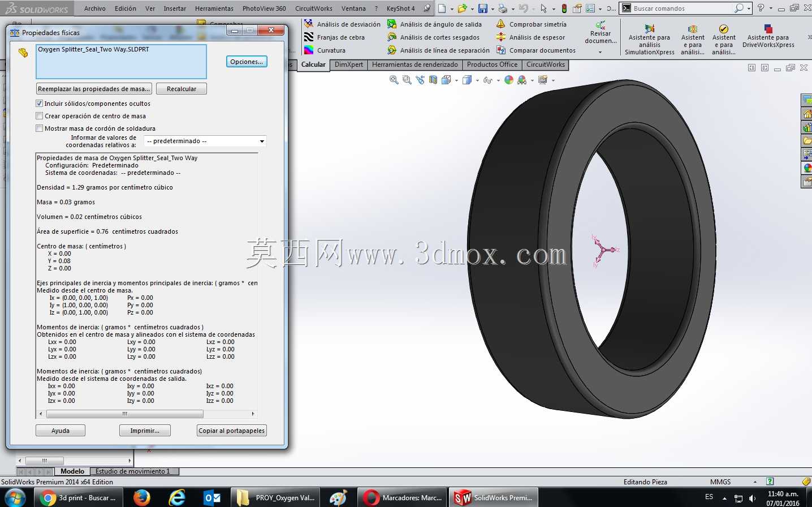Check Mostrar masa de cordón de soldadura
The image size is (812, 507).
pyautogui.click(x=40, y=128)
